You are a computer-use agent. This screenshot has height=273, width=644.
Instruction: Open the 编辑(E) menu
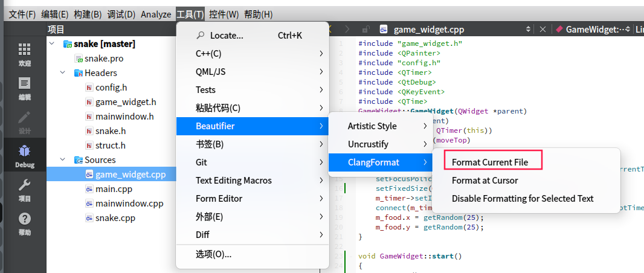pyautogui.click(x=54, y=14)
